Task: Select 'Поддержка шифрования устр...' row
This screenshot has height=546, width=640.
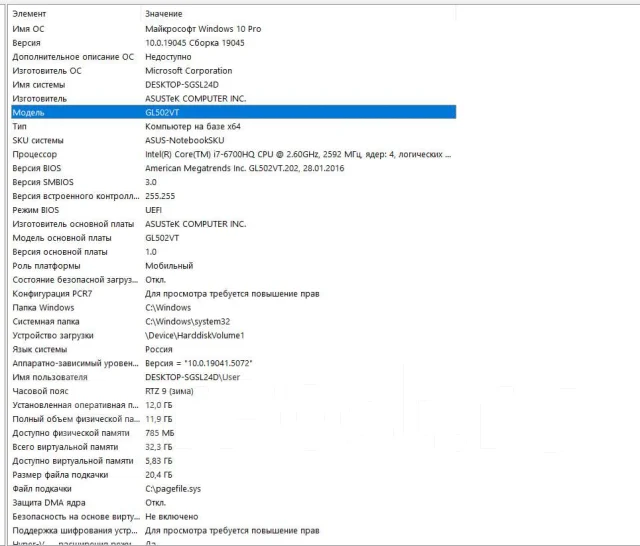Action: 233,530
